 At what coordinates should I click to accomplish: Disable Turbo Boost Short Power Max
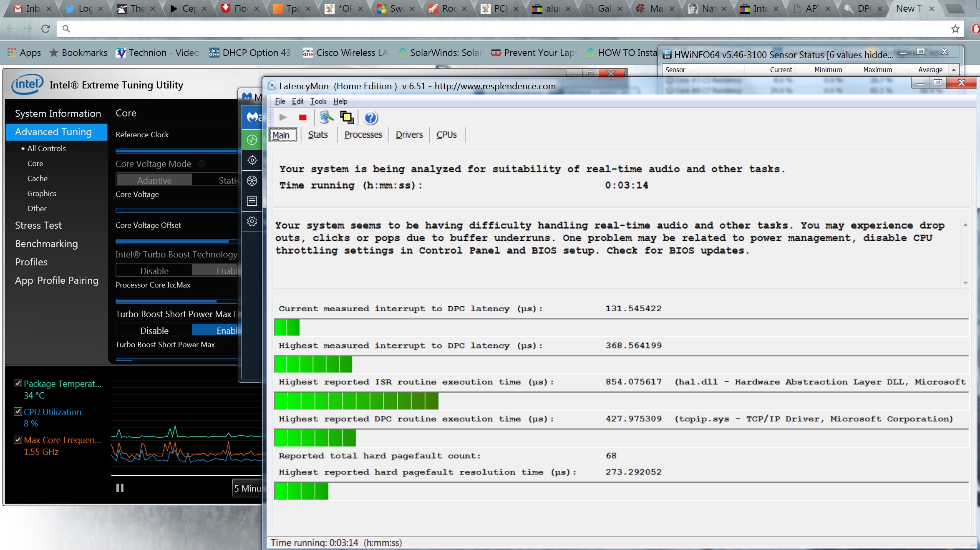154,330
